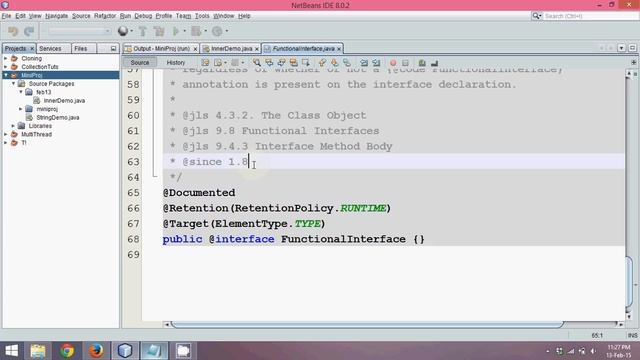Screen dimensions: 640x360
Task: Click the Clean and Build Project icon
Action: click(x=159, y=31)
